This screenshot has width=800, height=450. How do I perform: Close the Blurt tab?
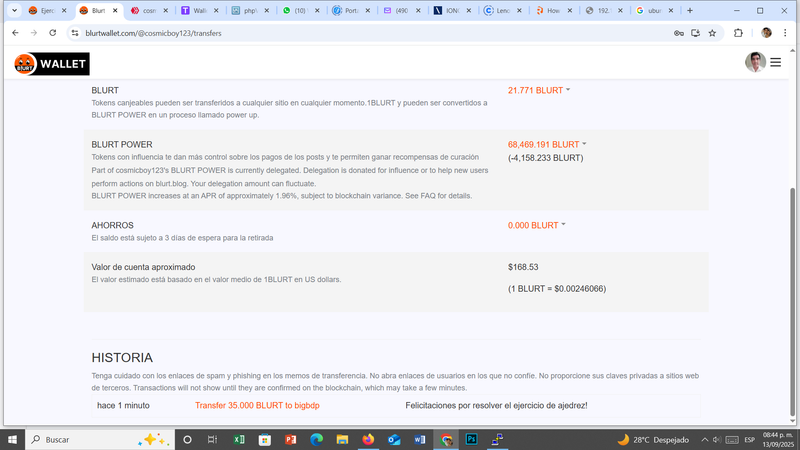coord(115,10)
